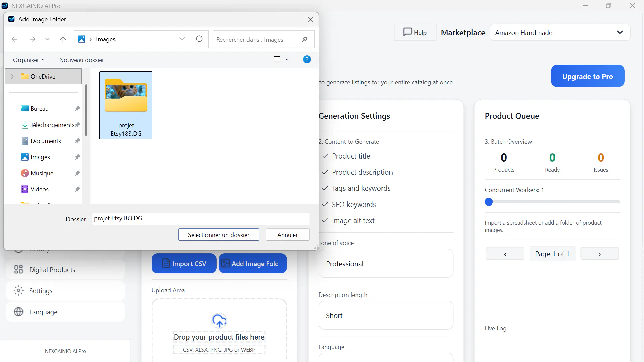Open the Tone of voice dropdown
Viewport: 644px width, 362px height.
tap(386, 264)
